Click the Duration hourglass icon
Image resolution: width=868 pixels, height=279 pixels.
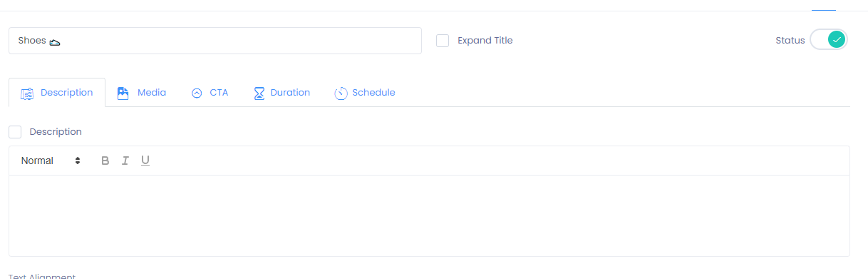[x=259, y=93]
